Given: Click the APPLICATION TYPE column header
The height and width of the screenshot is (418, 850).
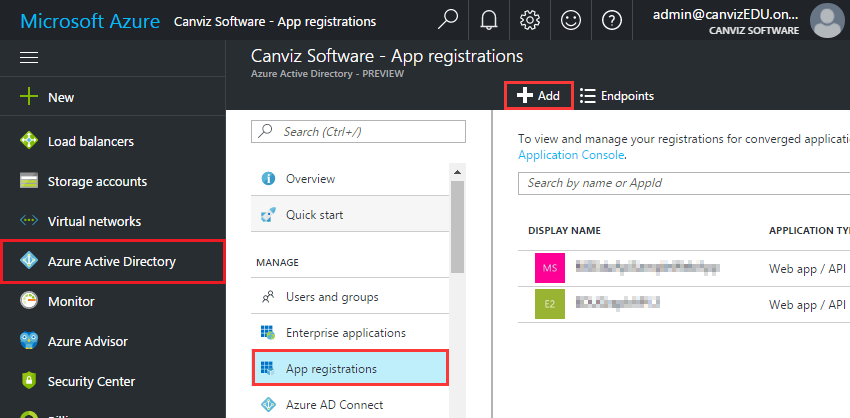Looking at the screenshot, I should point(809,230).
